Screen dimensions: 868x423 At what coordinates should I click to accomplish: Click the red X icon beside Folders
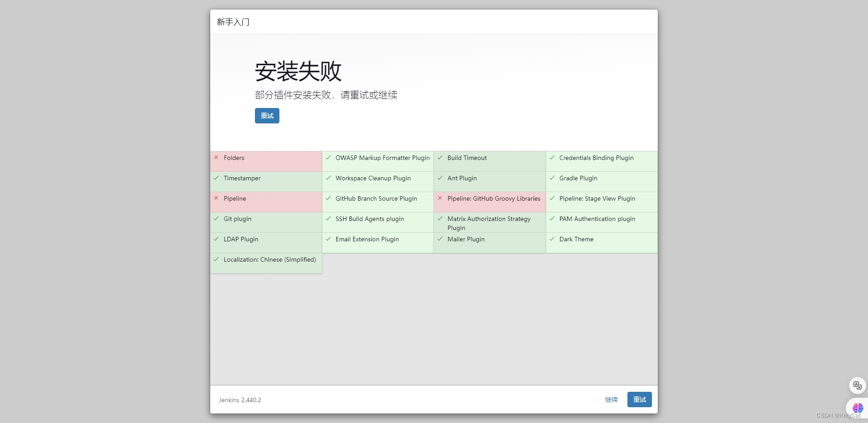(216, 157)
